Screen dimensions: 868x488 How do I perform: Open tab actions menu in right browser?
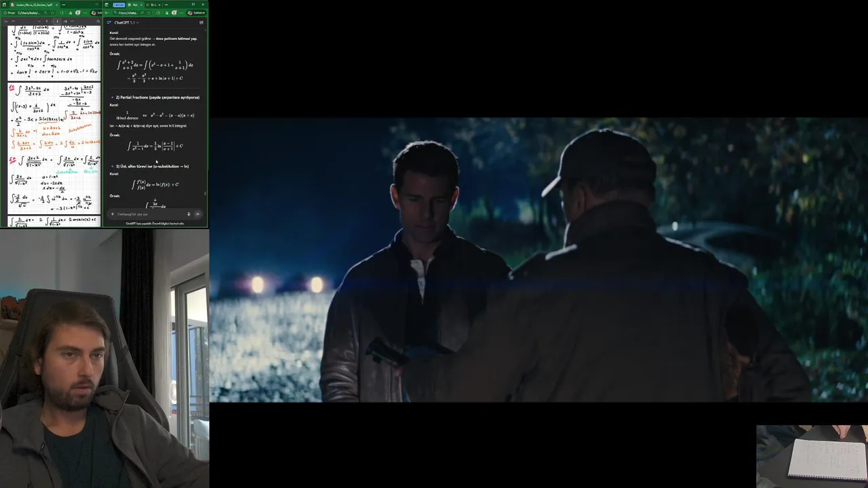coord(106,5)
